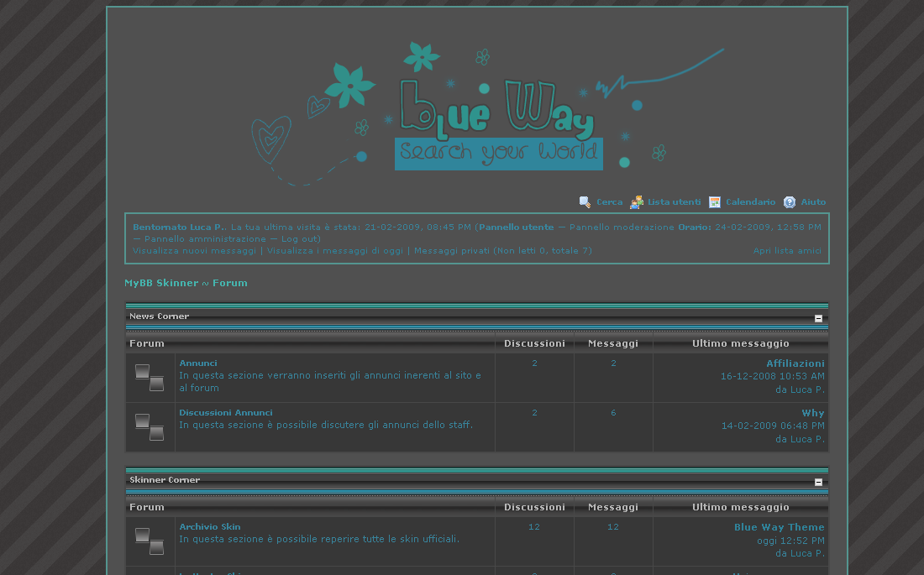Click the Archivio Skin forum status icon
This screenshot has width=924, height=575.
[x=150, y=541]
